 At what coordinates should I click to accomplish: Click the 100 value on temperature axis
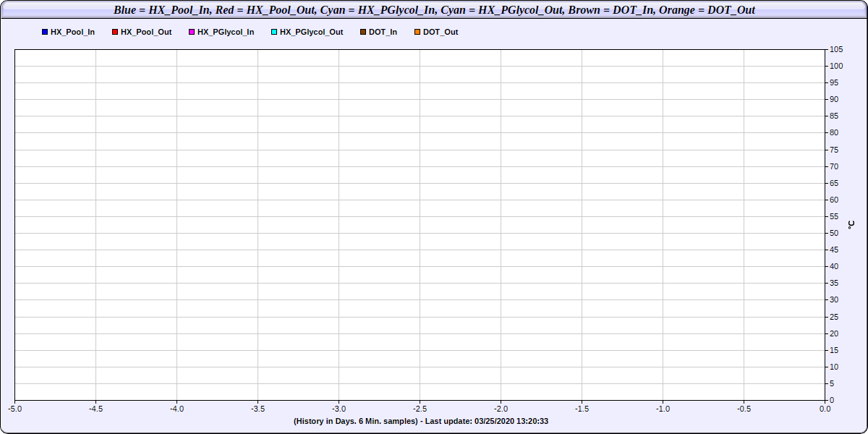pos(836,66)
